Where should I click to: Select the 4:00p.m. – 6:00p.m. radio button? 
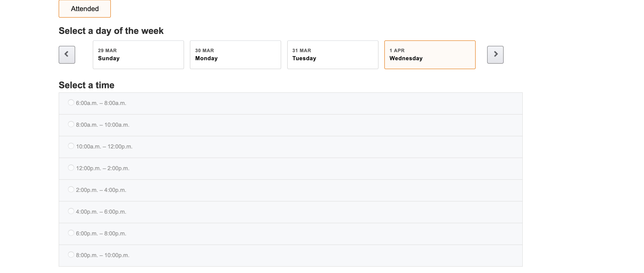(x=71, y=211)
